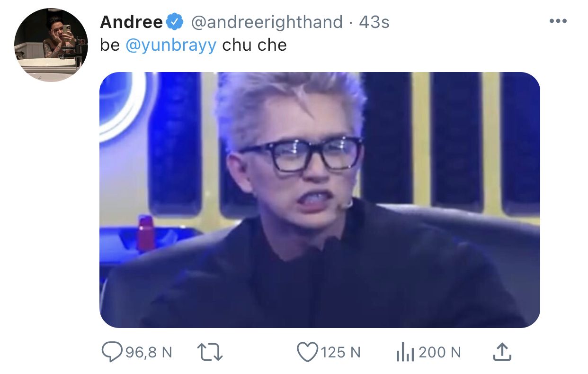Retweet using the arrows icon
The width and height of the screenshot is (588, 374).
209,352
